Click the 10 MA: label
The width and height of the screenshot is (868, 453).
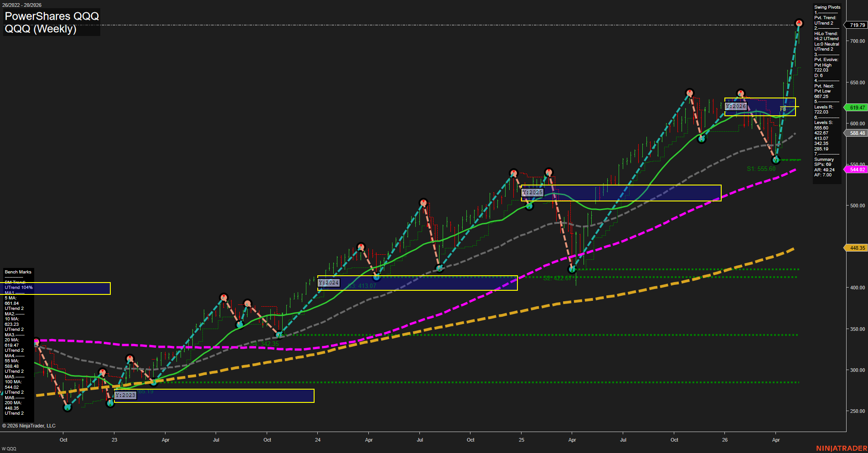click(x=12, y=319)
